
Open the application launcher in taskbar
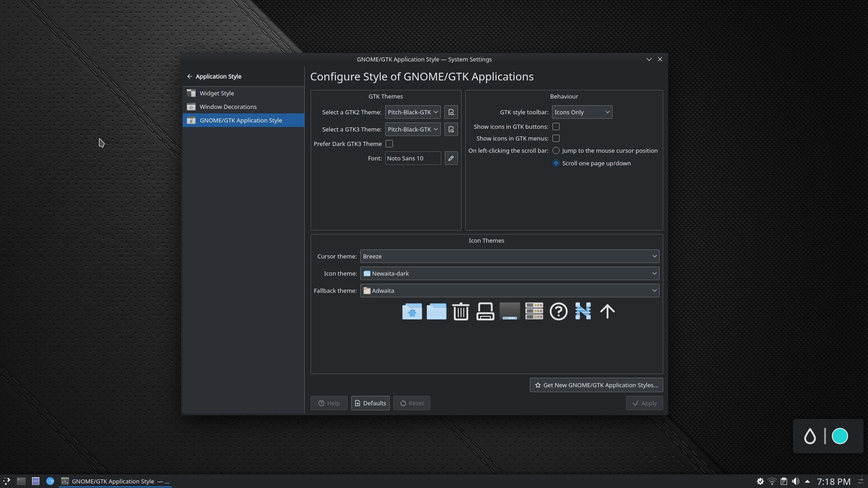point(7,481)
